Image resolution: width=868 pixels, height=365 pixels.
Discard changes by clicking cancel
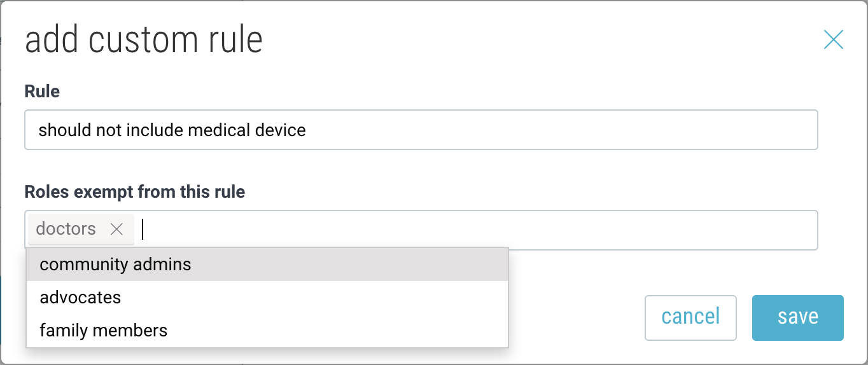[690, 317]
